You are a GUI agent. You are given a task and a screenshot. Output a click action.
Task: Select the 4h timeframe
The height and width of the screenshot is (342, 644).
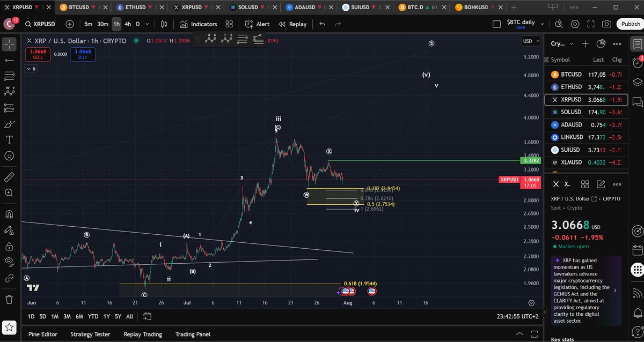[128, 24]
